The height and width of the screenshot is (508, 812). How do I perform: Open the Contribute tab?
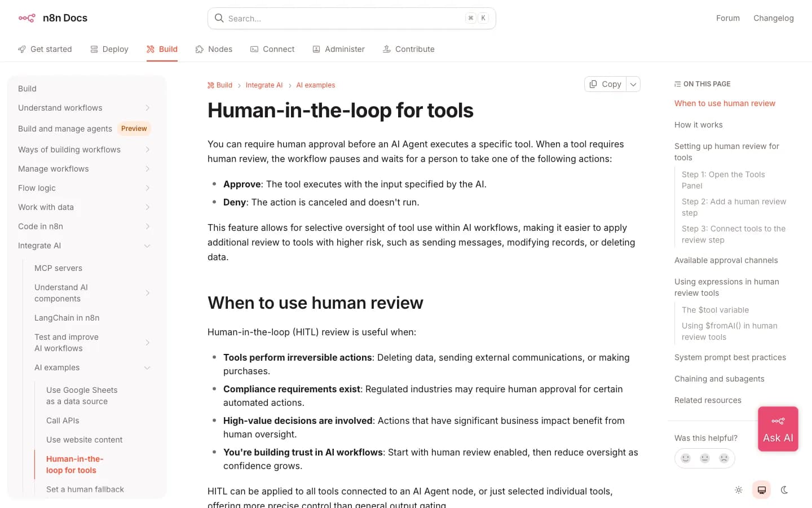[409, 49]
